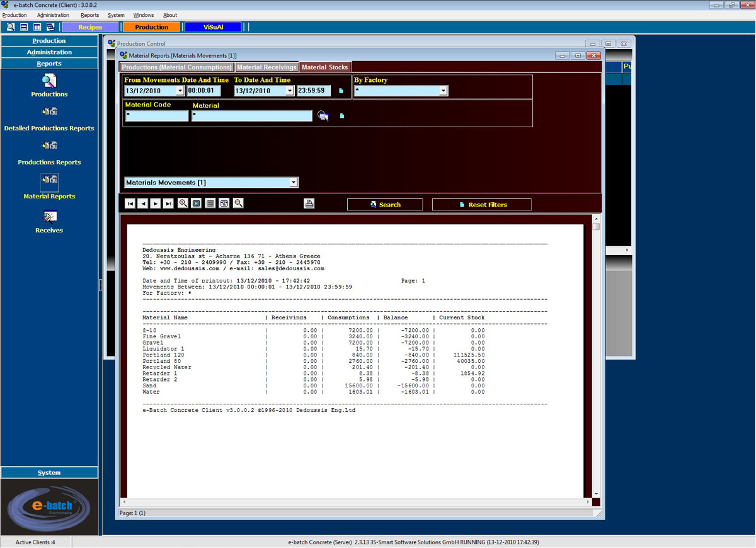Click the From time field showing 00:00:01
The image size is (756, 548).
click(203, 91)
